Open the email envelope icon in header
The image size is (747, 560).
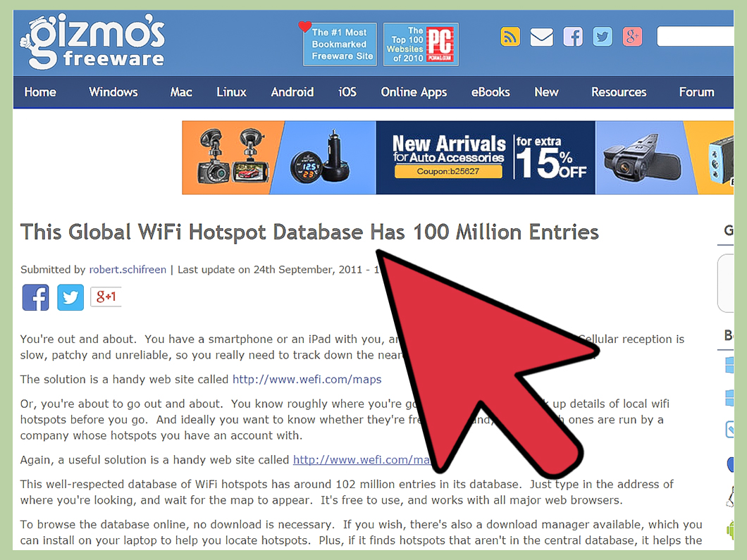click(541, 37)
